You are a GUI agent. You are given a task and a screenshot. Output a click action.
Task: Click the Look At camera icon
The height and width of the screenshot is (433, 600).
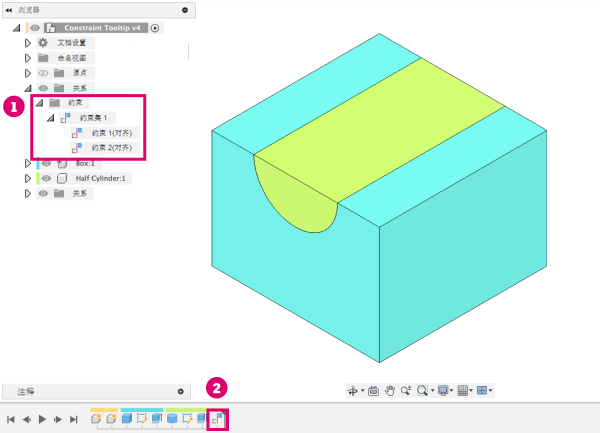click(373, 391)
